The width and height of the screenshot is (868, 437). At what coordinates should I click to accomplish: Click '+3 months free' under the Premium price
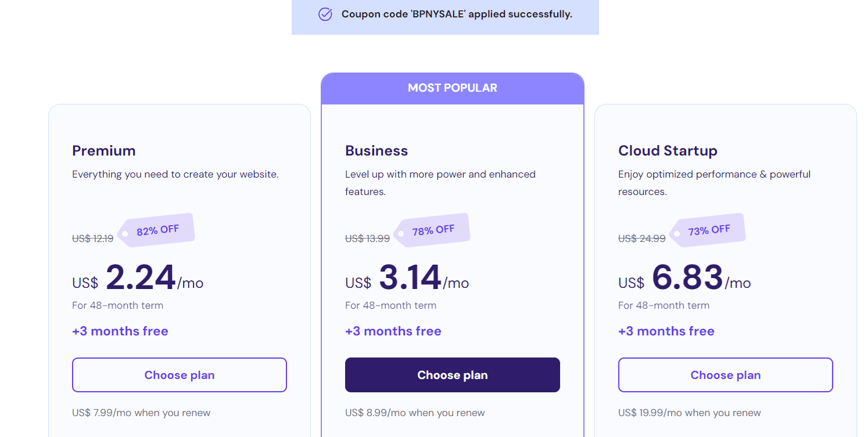(x=120, y=331)
